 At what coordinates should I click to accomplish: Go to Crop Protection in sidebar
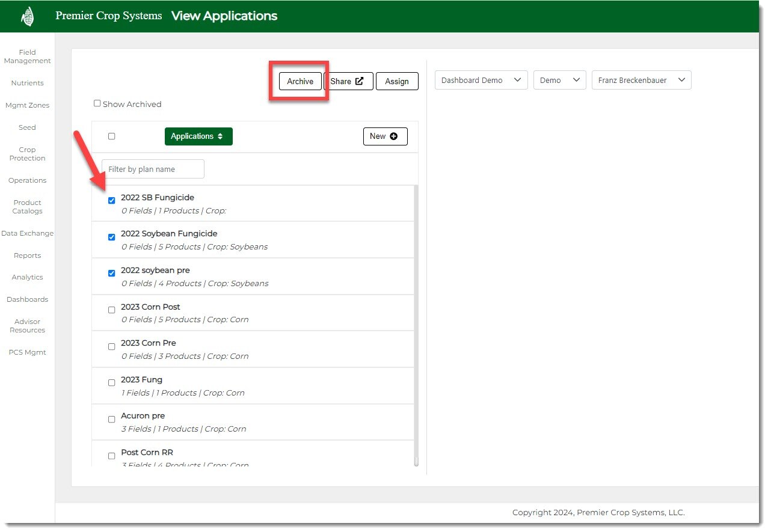tap(27, 154)
